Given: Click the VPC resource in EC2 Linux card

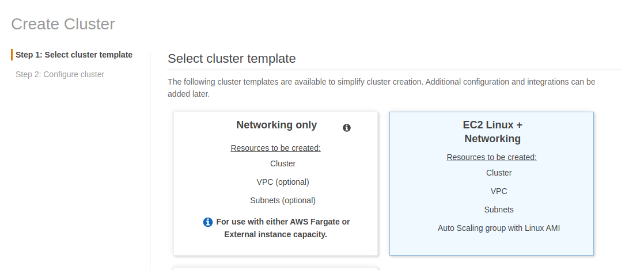Looking at the screenshot, I should pyautogui.click(x=499, y=191).
